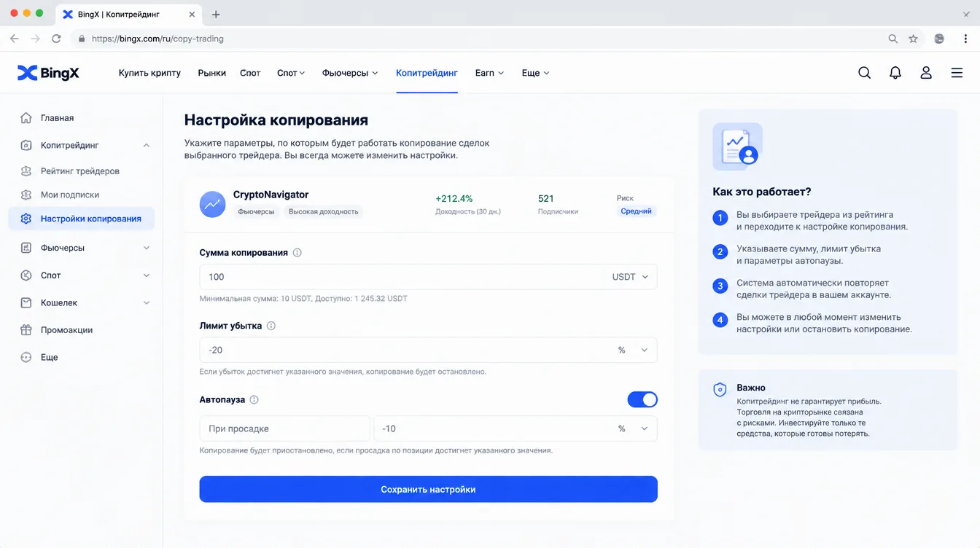This screenshot has width=980, height=548.
Task: Open the notifications bell
Action: pos(895,73)
